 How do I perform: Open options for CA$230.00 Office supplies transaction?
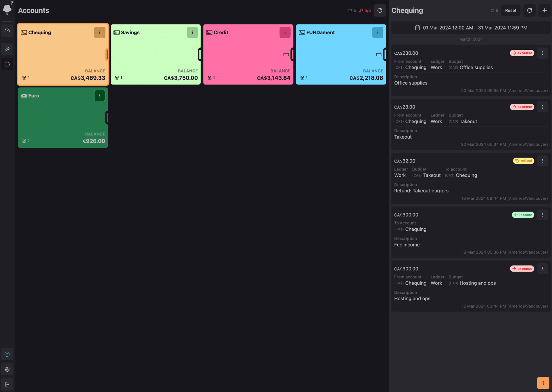pos(542,53)
